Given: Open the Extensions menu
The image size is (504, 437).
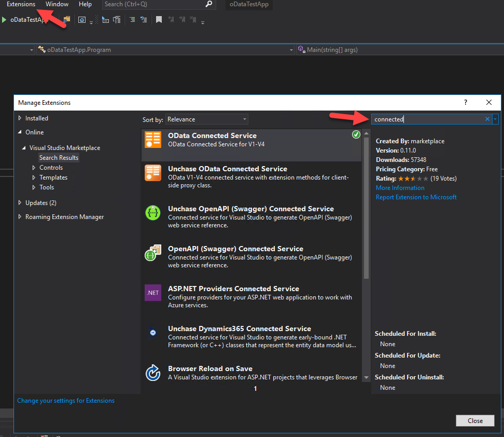Looking at the screenshot, I should point(21,4).
